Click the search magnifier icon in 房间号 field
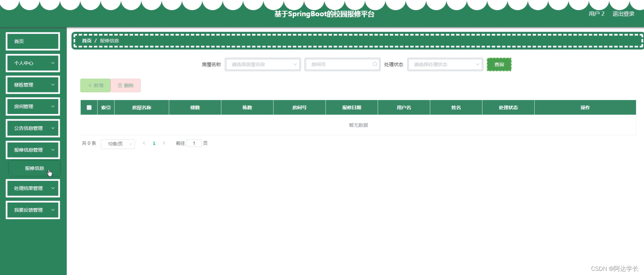644x275 pixels. [x=375, y=64]
